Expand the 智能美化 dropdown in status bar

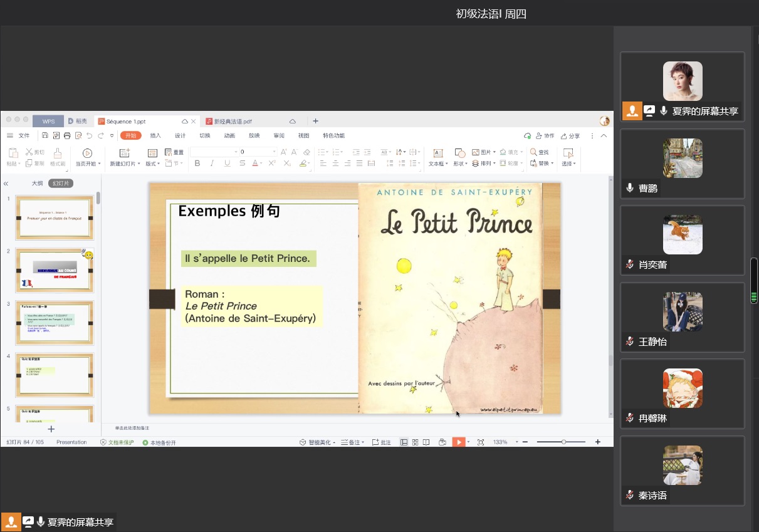[333, 442]
